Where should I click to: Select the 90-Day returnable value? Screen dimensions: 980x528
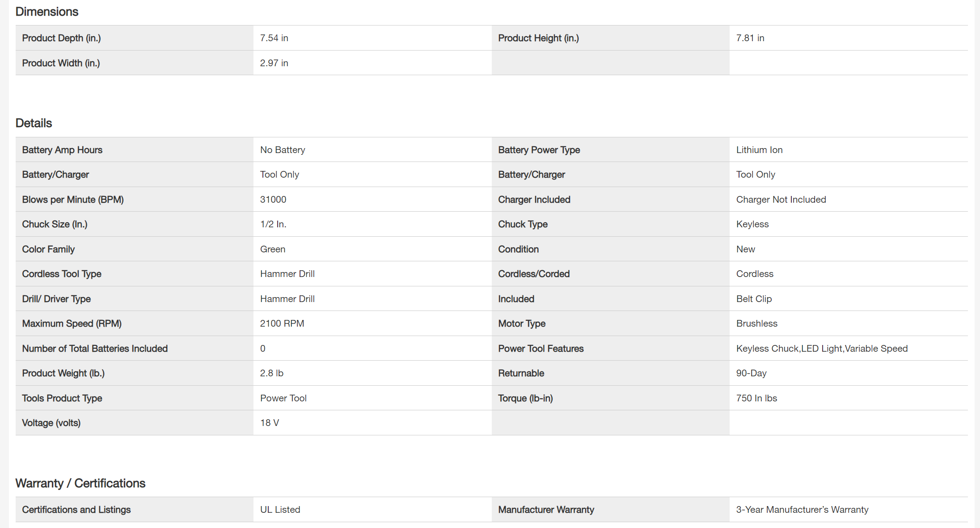tap(751, 373)
